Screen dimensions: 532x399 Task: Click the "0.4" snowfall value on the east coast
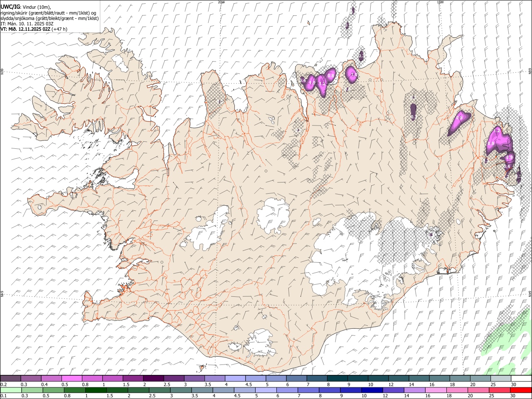pyautogui.click(x=507, y=166)
